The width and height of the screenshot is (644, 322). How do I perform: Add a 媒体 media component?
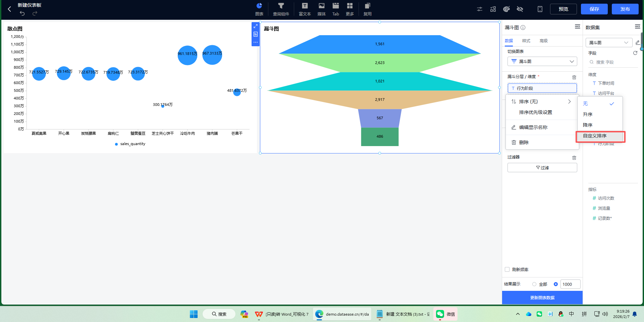pyautogui.click(x=322, y=9)
